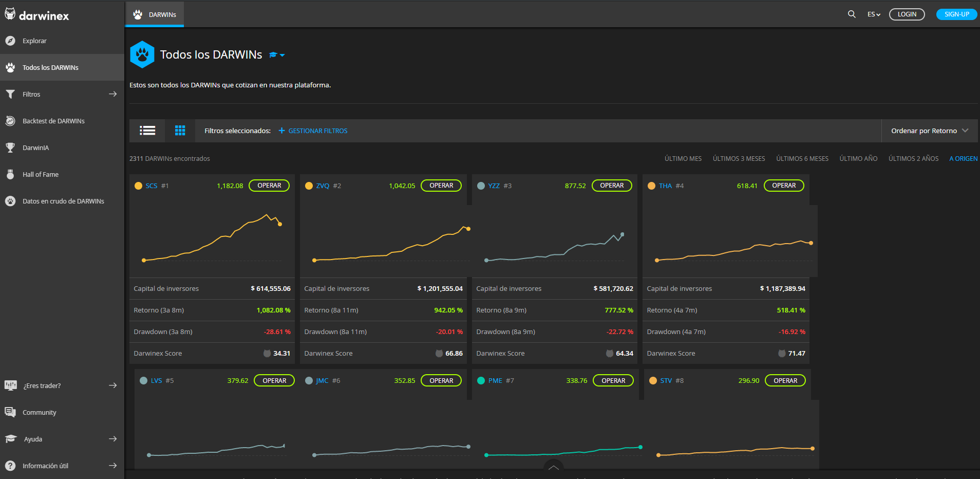The image size is (980, 479).
Task: Click the orange color dot on SCS card
Action: point(138,186)
